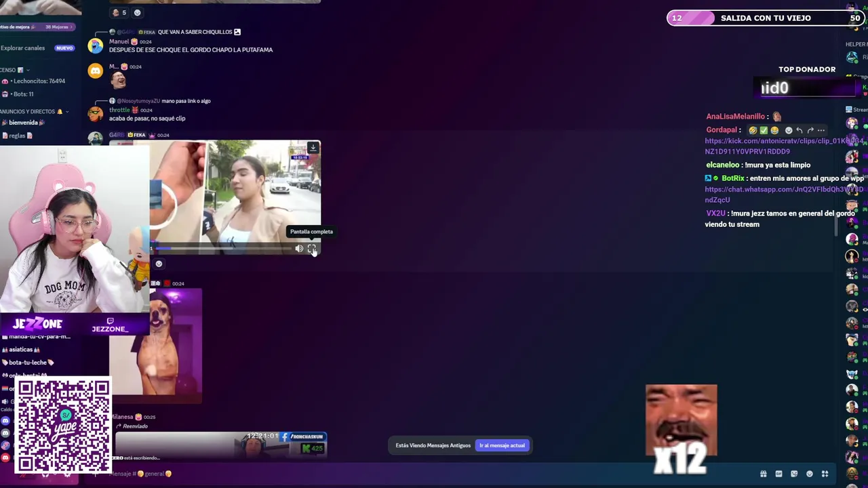Click the Milanesa username near the forwarded message
Image resolution: width=868 pixels, height=488 pixels.
(x=123, y=417)
